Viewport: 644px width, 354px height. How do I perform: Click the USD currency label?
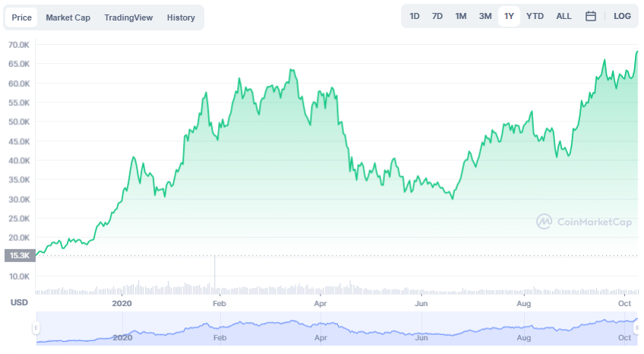[x=19, y=302]
